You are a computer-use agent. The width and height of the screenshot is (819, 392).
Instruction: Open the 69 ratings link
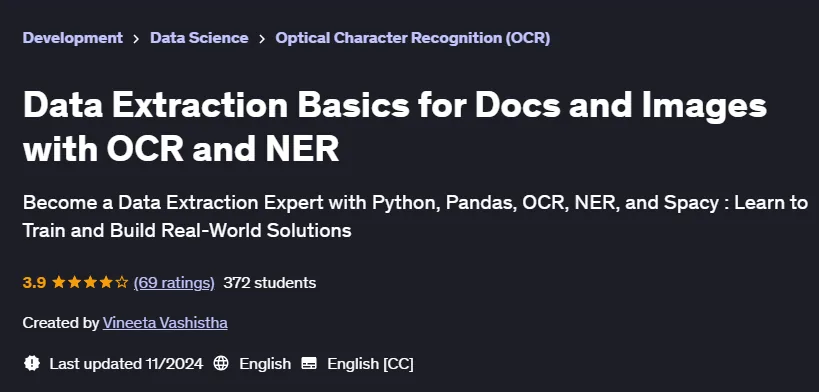pos(174,283)
